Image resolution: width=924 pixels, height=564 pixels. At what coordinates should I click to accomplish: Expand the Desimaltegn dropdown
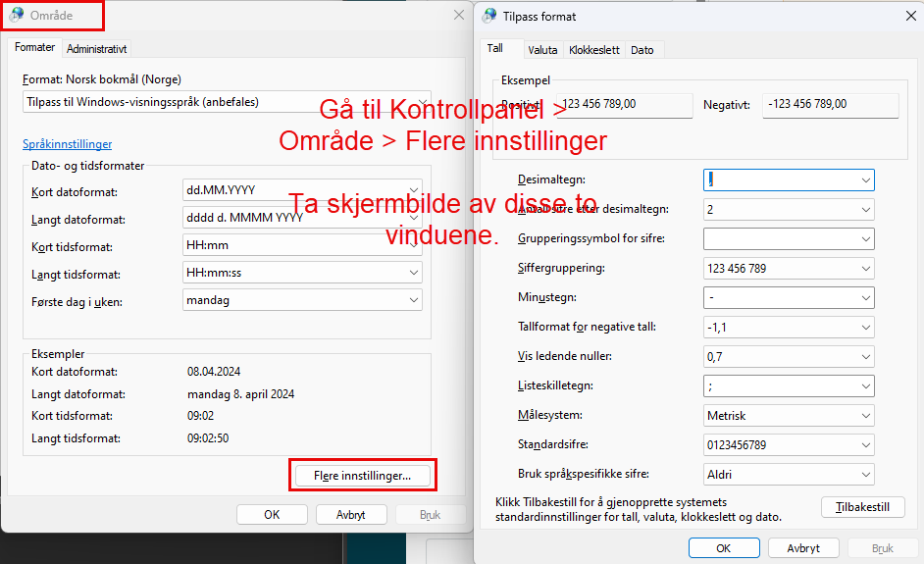coord(865,180)
